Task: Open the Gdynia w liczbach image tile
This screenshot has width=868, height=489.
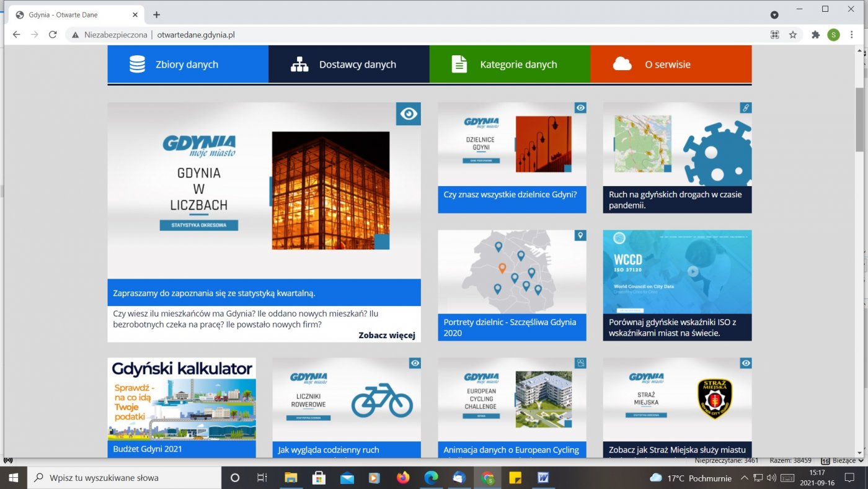Action: click(x=264, y=191)
